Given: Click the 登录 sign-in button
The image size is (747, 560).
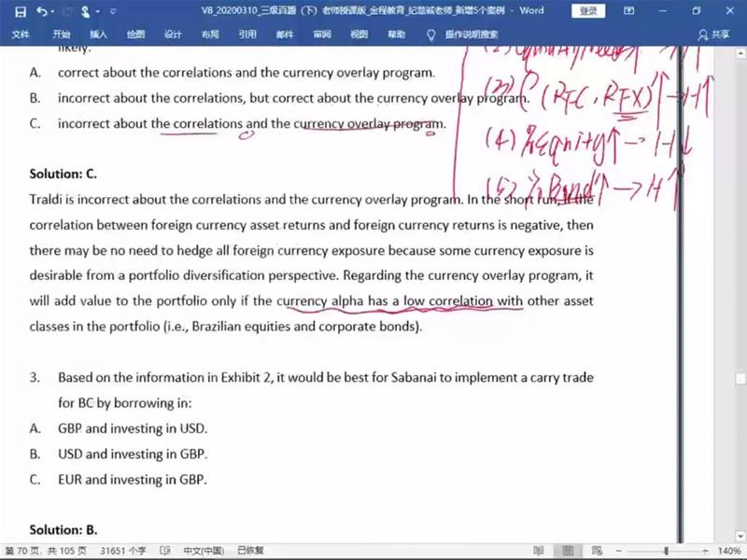Looking at the screenshot, I should pyautogui.click(x=588, y=11).
